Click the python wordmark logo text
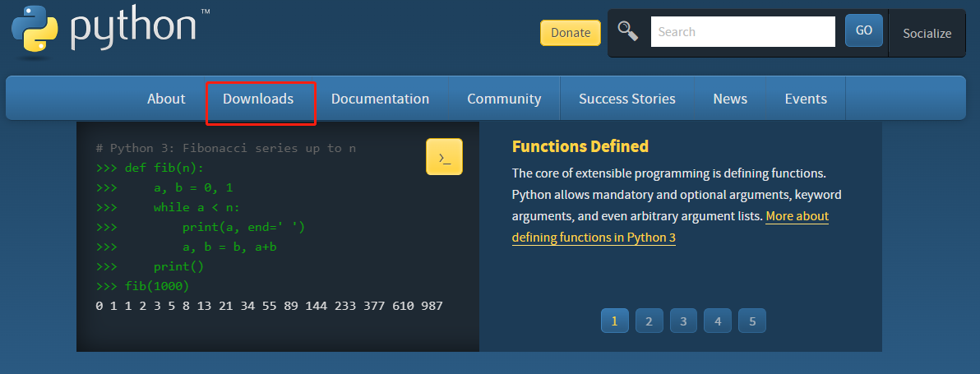The width and height of the screenshot is (980, 374). pyautogui.click(x=136, y=26)
